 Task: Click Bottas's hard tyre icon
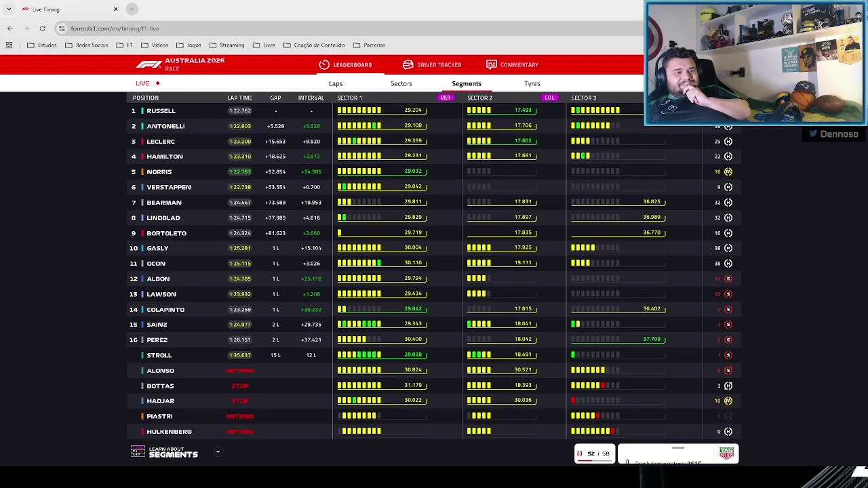coord(728,386)
